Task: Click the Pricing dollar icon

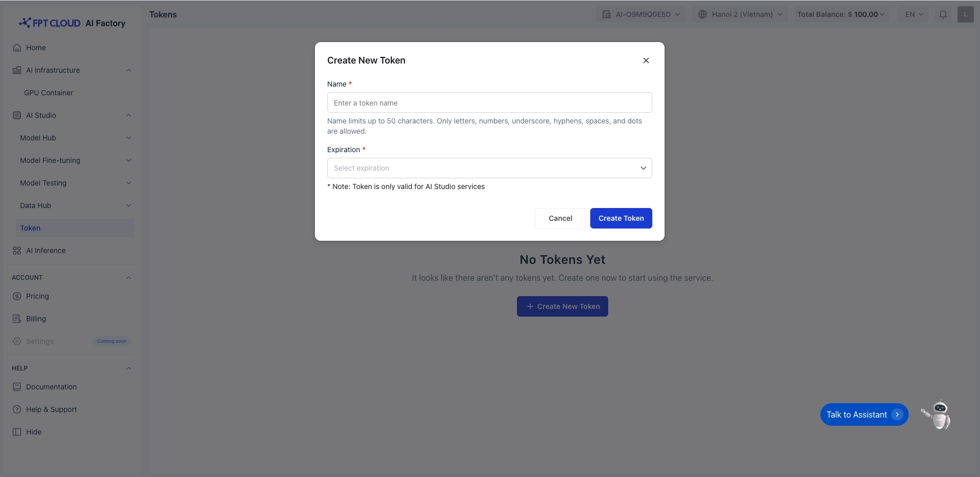Action: 17,296
